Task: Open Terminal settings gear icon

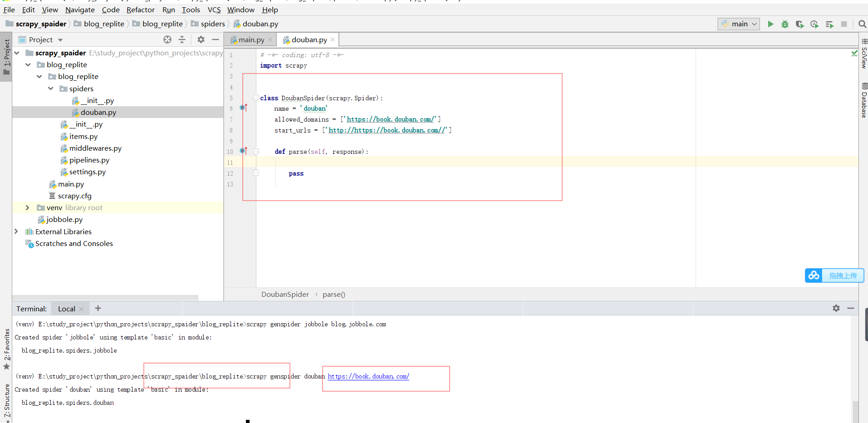Action: pyautogui.click(x=836, y=308)
